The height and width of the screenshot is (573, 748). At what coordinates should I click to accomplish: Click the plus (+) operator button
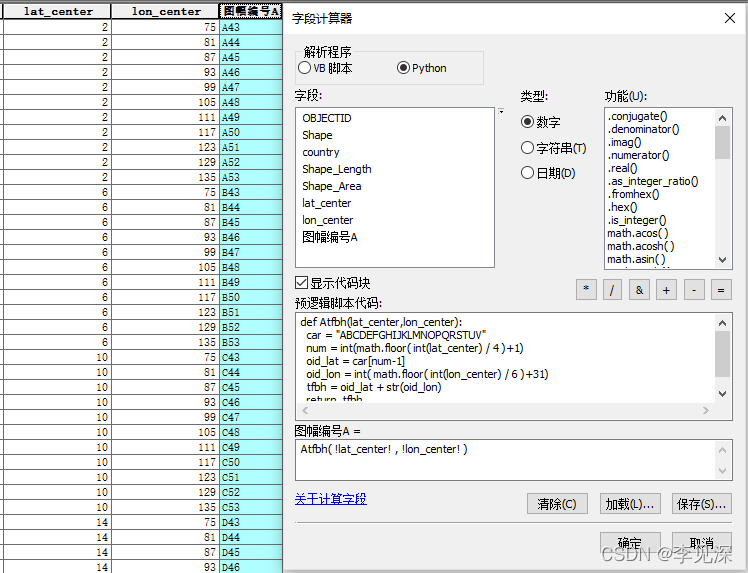click(667, 289)
